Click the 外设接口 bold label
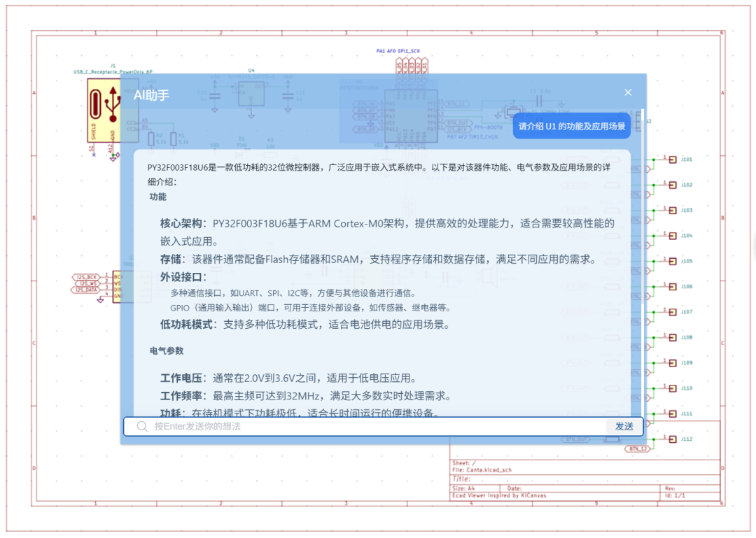Image resolution: width=756 pixels, height=538 pixels. pos(181,277)
